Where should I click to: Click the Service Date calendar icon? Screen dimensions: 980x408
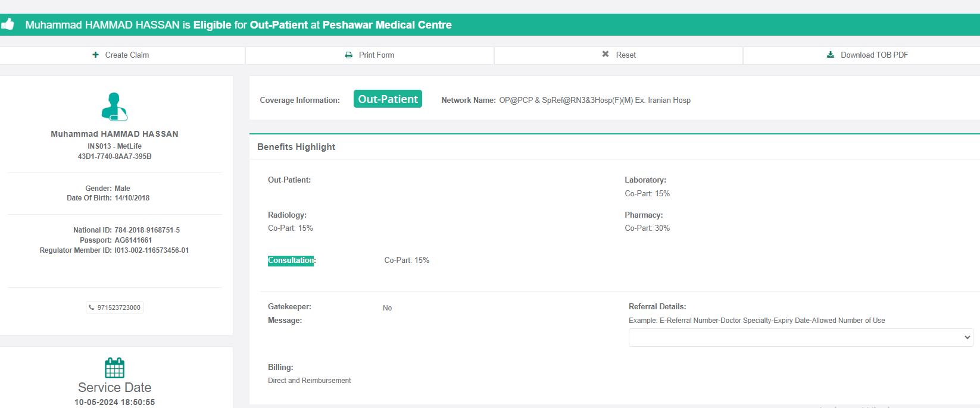[x=114, y=368]
